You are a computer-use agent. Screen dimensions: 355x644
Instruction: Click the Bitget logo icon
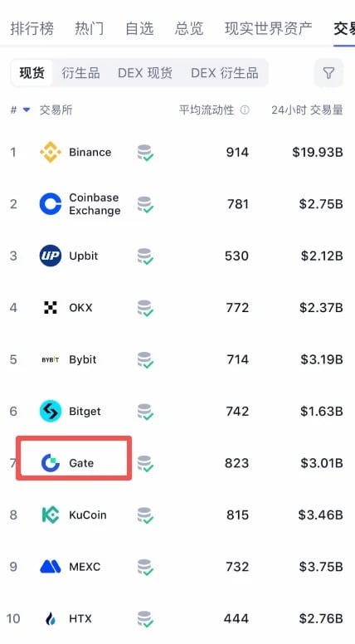click(51, 411)
